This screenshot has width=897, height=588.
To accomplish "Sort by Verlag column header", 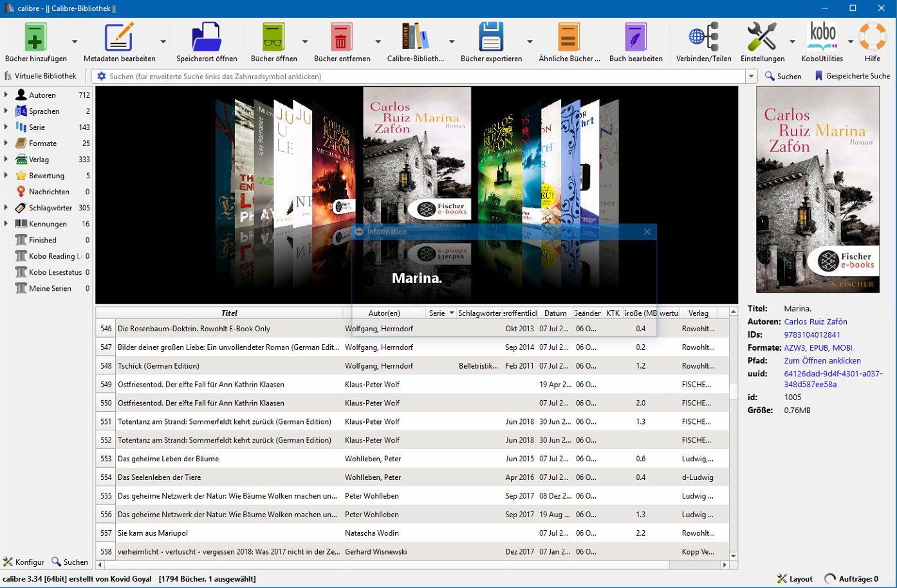I will 698,313.
